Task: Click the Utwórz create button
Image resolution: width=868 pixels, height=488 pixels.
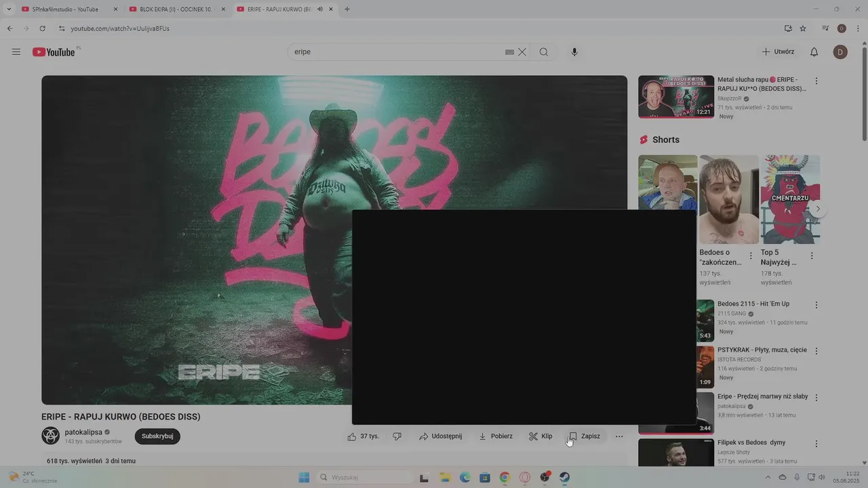Action: click(778, 52)
